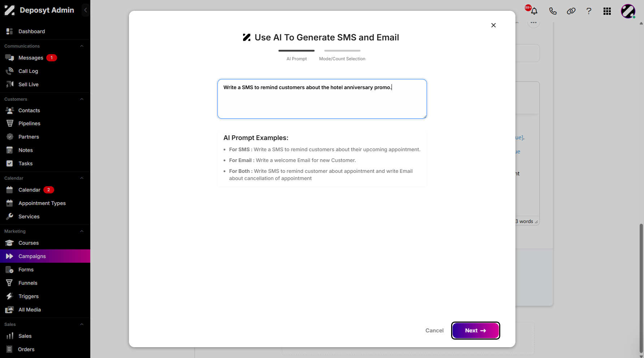Click the AI prompt text area
Viewport: 644px width, 358px height.
pyautogui.click(x=322, y=99)
